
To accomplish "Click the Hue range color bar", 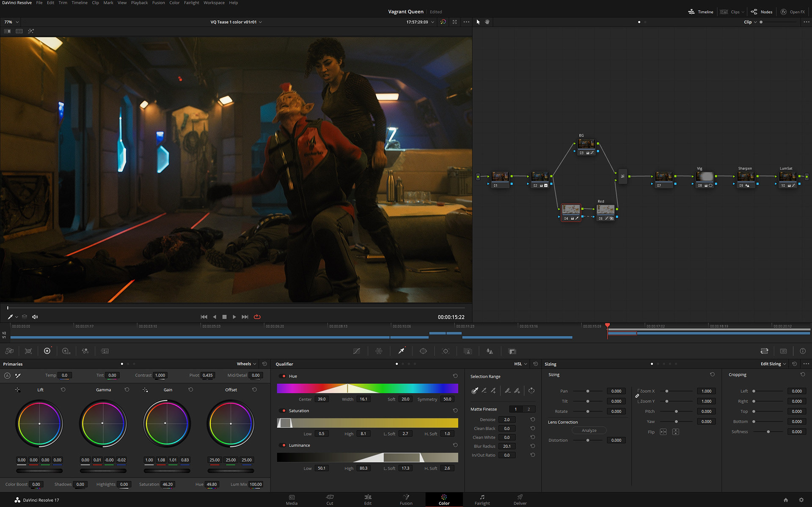I will coord(367,388).
